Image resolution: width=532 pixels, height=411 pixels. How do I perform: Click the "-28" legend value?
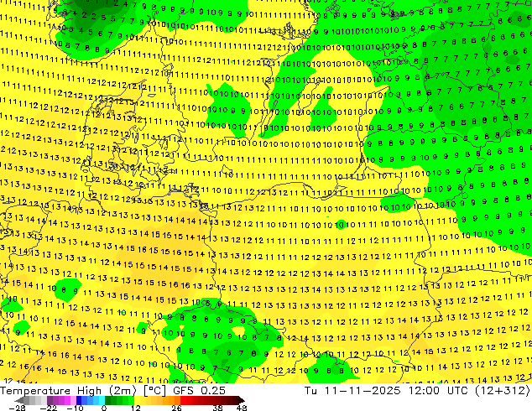tap(17, 408)
